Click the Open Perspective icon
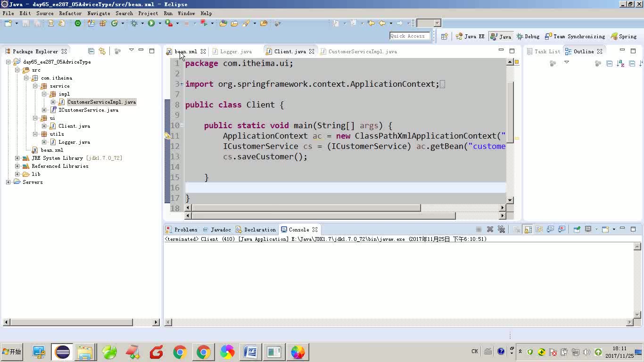 pos(444,36)
